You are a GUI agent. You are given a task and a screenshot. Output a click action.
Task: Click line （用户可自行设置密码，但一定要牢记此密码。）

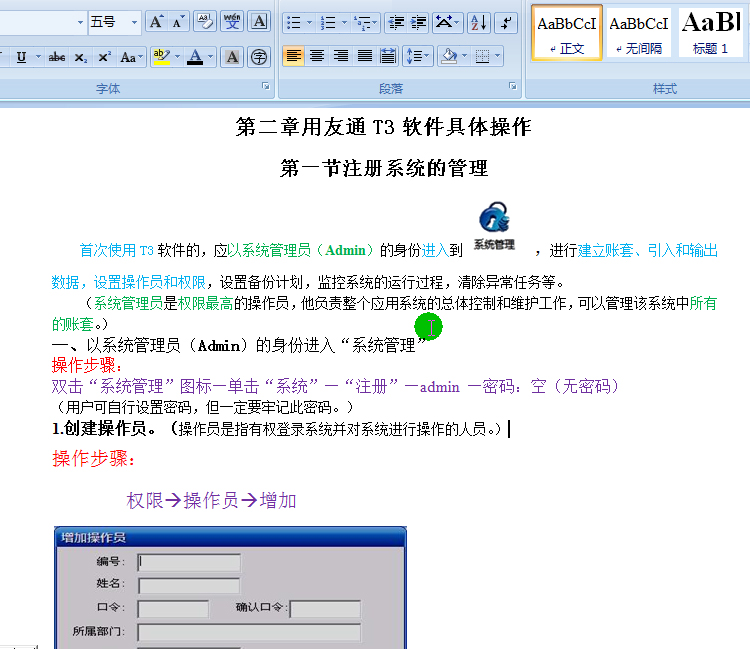[x=204, y=407]
